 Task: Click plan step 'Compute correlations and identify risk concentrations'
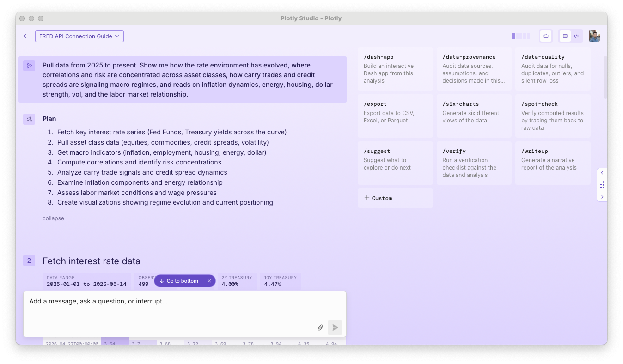click(139, 162)
